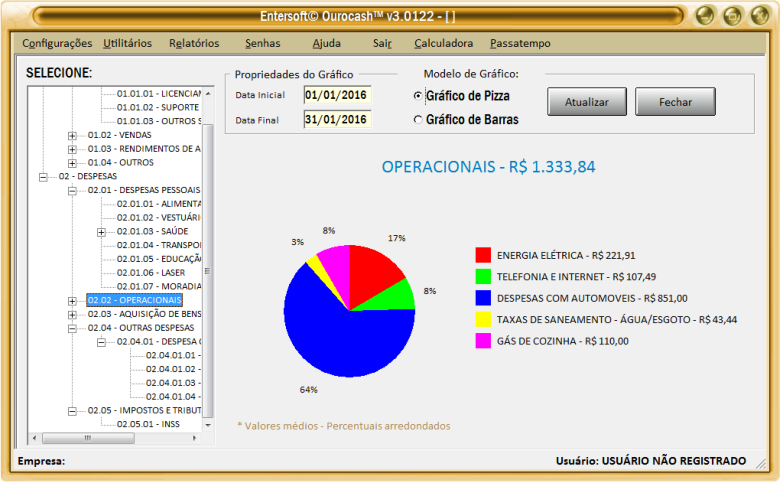Click the golden close window button
781x483 pixels.
(x=760, y=15)
